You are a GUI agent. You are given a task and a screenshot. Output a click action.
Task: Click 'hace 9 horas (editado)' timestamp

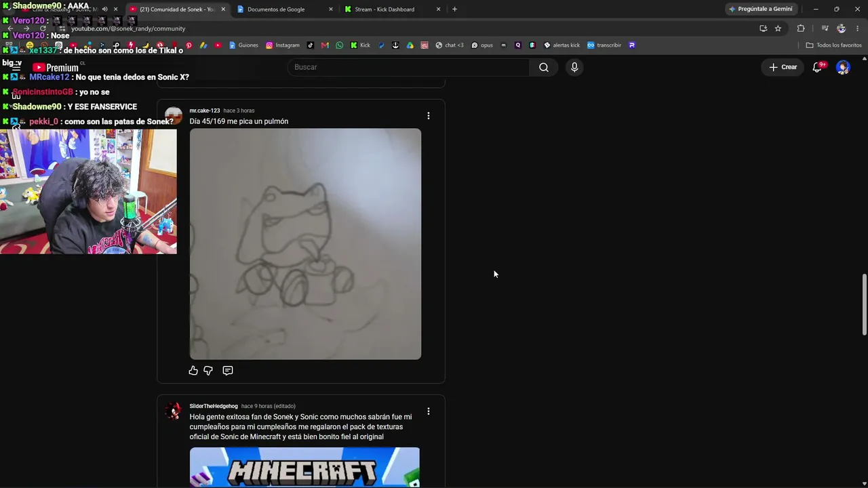pyautogui.click(x=268, y=406)
